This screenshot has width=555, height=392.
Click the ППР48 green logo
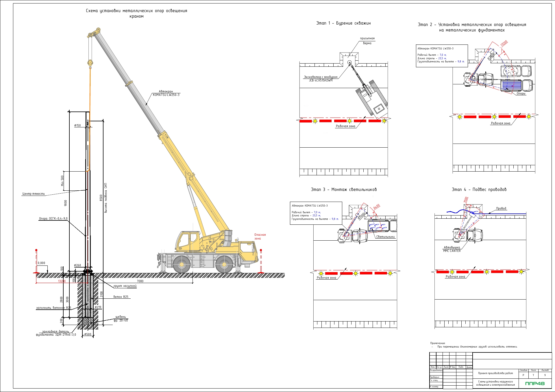535,383
